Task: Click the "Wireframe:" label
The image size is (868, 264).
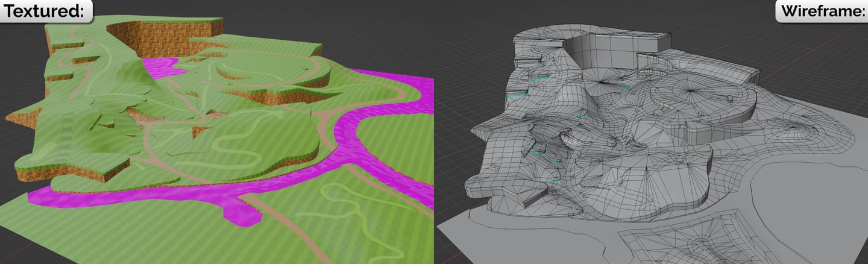Action: 822,11
